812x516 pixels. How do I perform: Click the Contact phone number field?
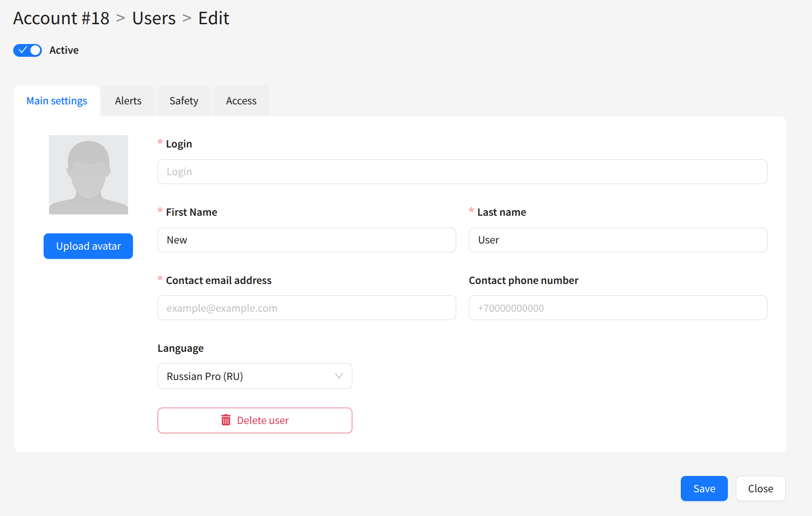tap(618, 308)
